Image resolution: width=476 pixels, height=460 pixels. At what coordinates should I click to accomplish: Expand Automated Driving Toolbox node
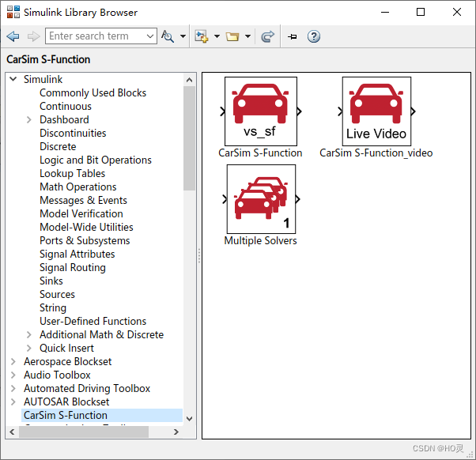(x=13, y=388)
